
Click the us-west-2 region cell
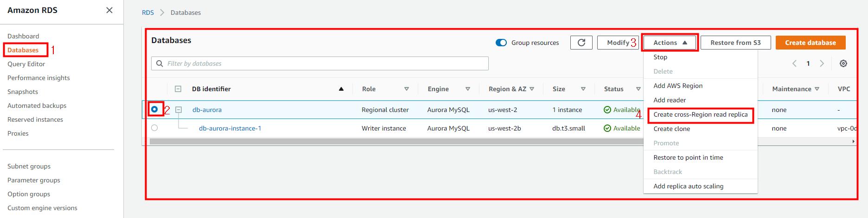pos(503,110)
